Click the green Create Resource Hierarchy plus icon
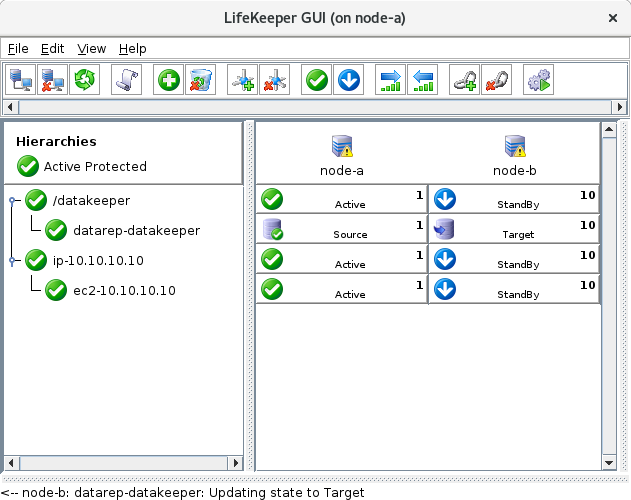631x500 pixels. pos(168,80)
